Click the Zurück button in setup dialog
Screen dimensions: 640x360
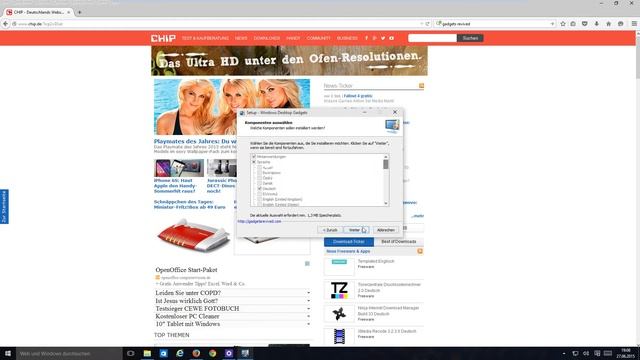330,230
